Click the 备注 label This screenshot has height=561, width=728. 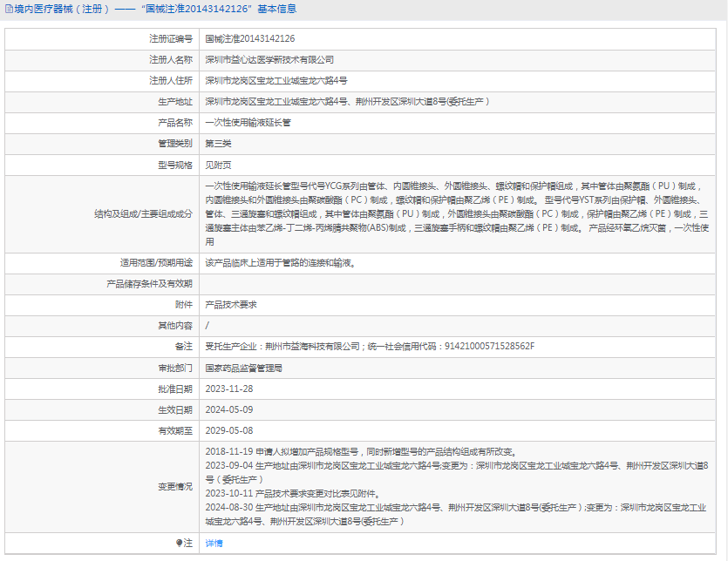pyautogui.click(x=183, y=346)
